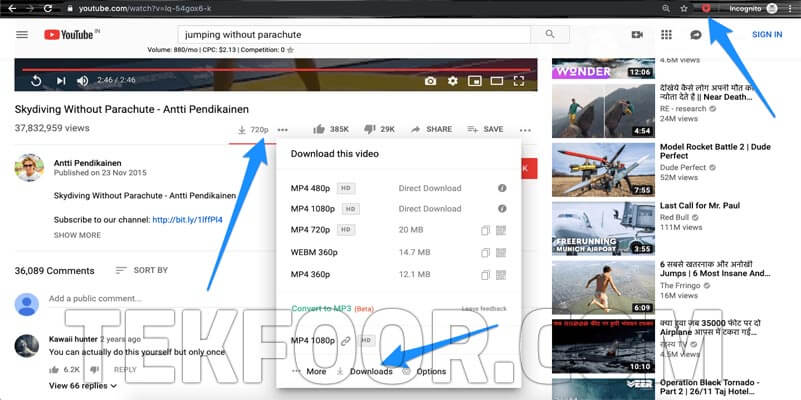801x400 pixels.
Task: Expand the More options in download panel
Action: coord(309,371)
